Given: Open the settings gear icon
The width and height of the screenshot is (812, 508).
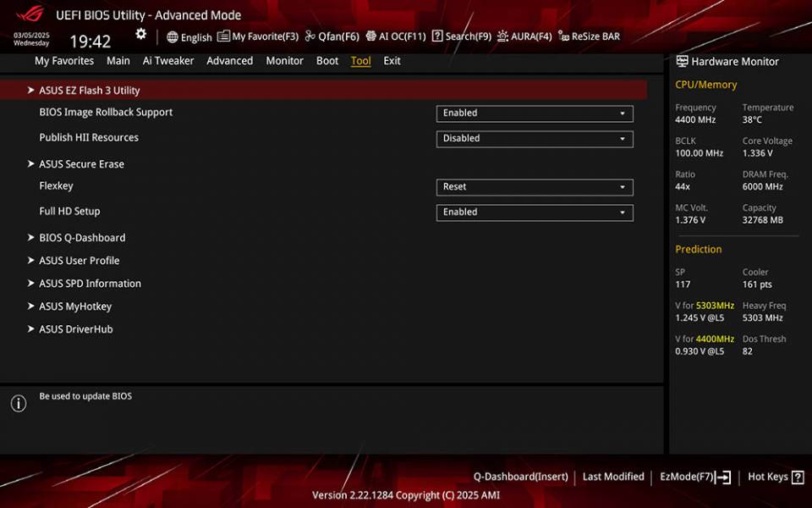Looking at the screenshot, I should (x=141, y=34).
